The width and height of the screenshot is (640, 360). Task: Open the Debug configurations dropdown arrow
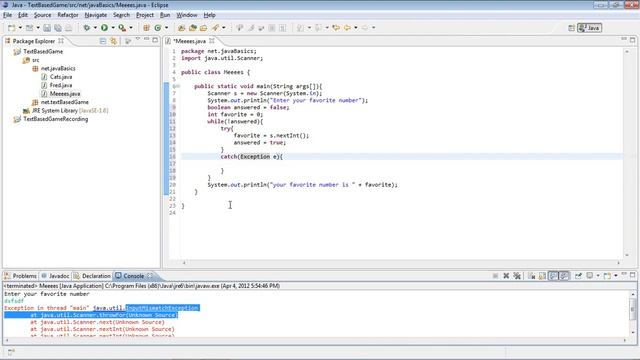click(x=95, y=28)
